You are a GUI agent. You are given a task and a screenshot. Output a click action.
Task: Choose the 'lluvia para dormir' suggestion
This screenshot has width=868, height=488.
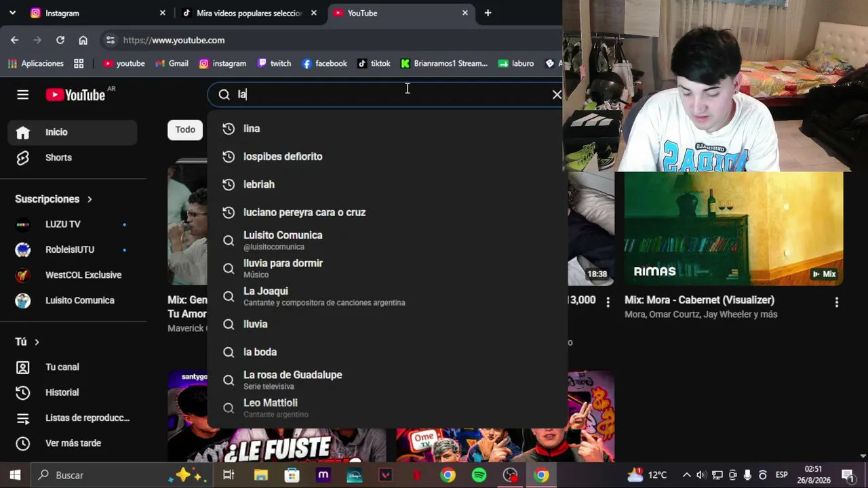click(x=387, y=268)
